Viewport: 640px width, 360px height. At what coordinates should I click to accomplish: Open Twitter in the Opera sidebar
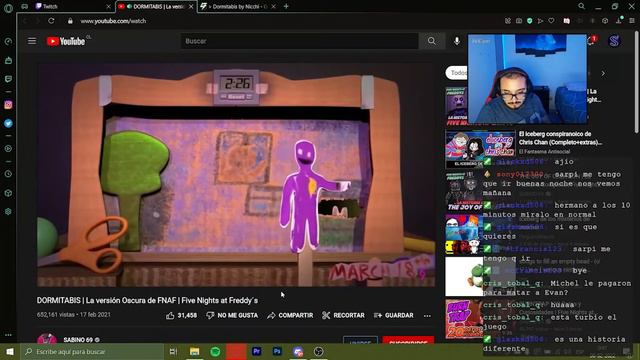pos(8,123)
